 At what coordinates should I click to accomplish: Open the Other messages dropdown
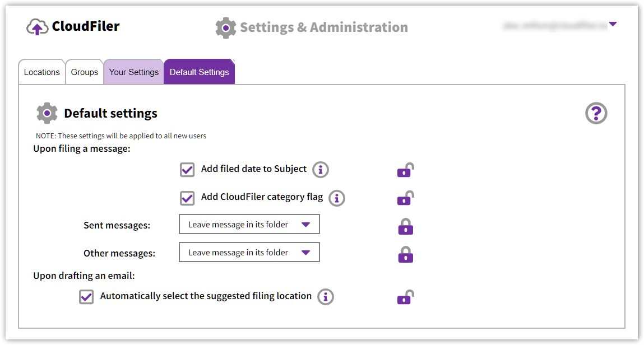pyautogui.click(x=249, y=252)
